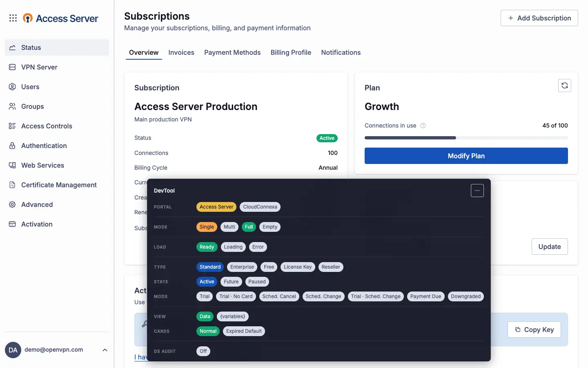
Task: Toggle the DS Audit Off chip
Action: click(203, 351)
